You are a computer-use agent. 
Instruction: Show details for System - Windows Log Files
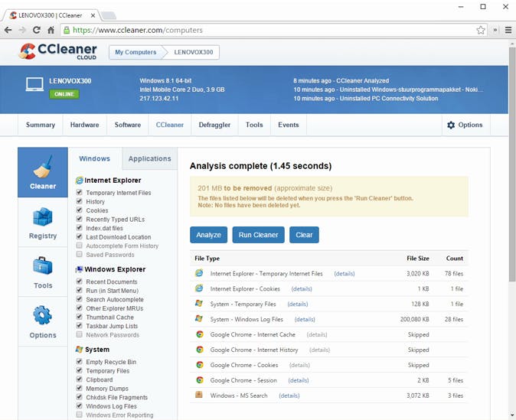[305, 319]
